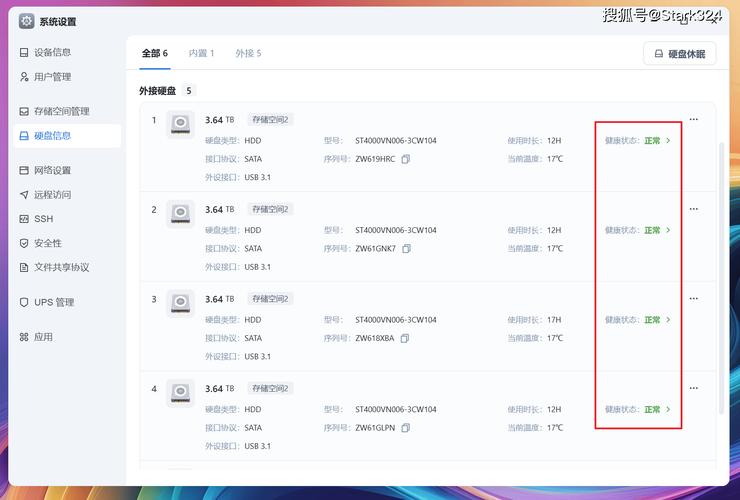Open 设备信息 in the sidebar

coord(45,52)
